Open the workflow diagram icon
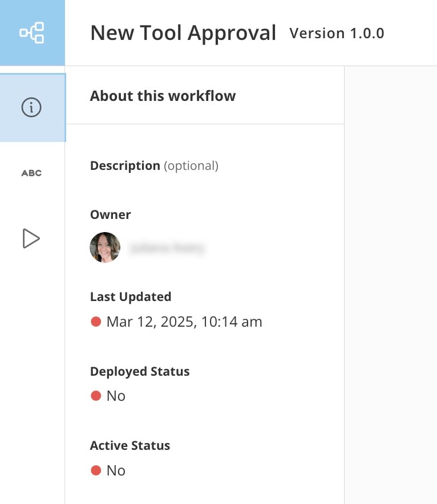The image size is (437, 504). click(32, 33)
